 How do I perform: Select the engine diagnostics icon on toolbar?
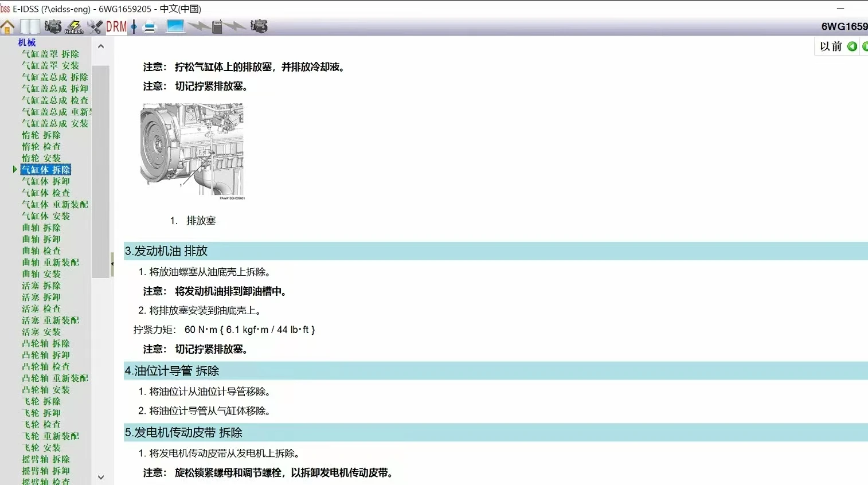coord(53,26)
